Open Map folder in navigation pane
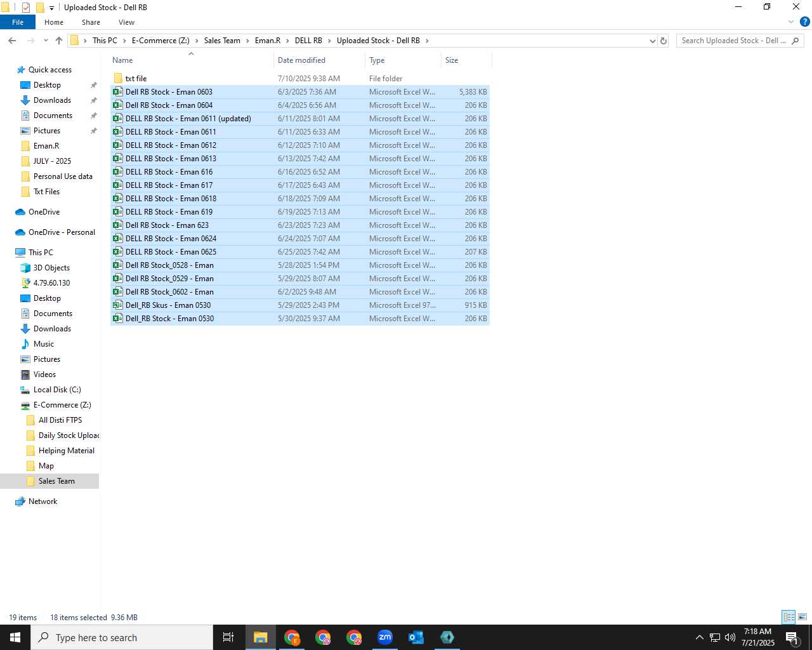 point(46,466)
